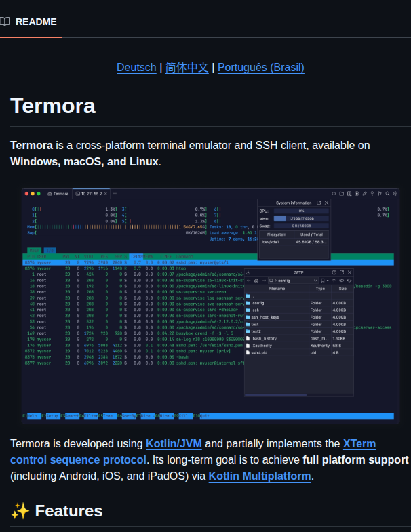Screen dimensions: 411x532
Task: Open the settings gear in Termora toolbar
Action: 395,194
